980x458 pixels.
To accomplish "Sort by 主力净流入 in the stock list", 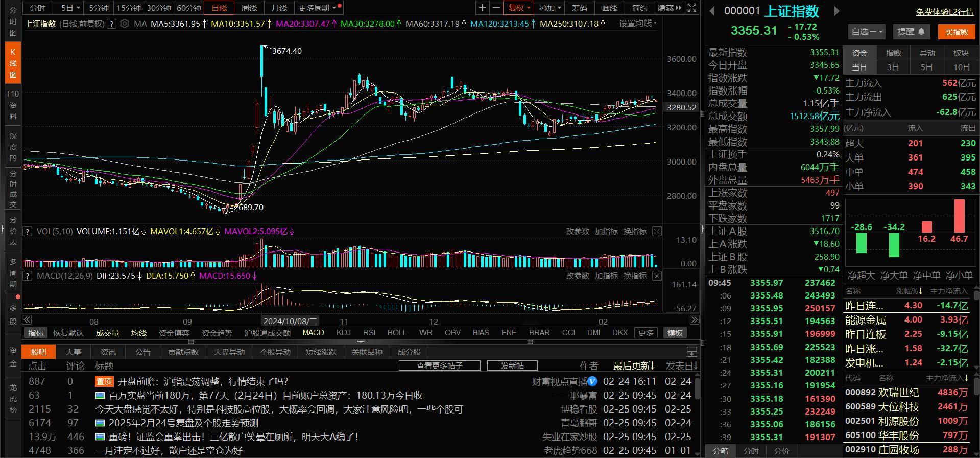I will coord(946,378).
